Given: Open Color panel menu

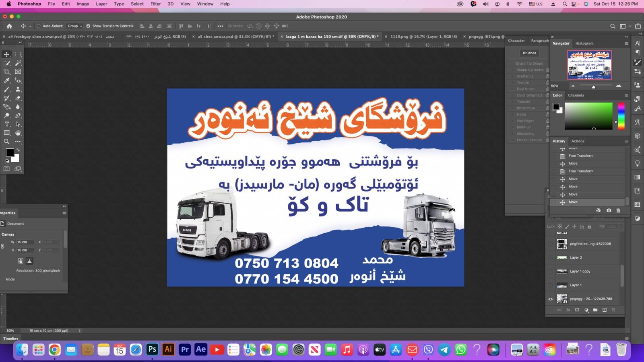Looking at the screenshot, I should pos(626,95).
